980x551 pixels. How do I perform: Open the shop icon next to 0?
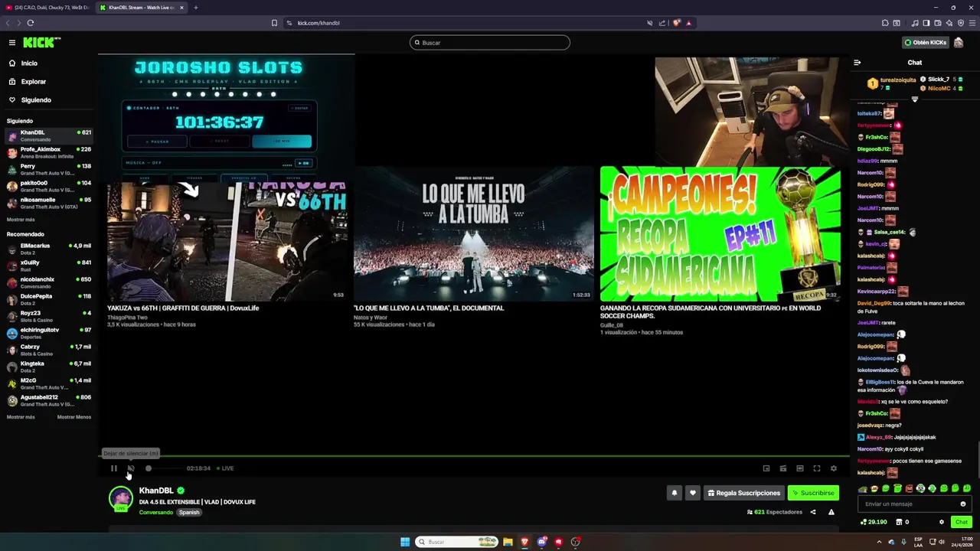[898, 522]
